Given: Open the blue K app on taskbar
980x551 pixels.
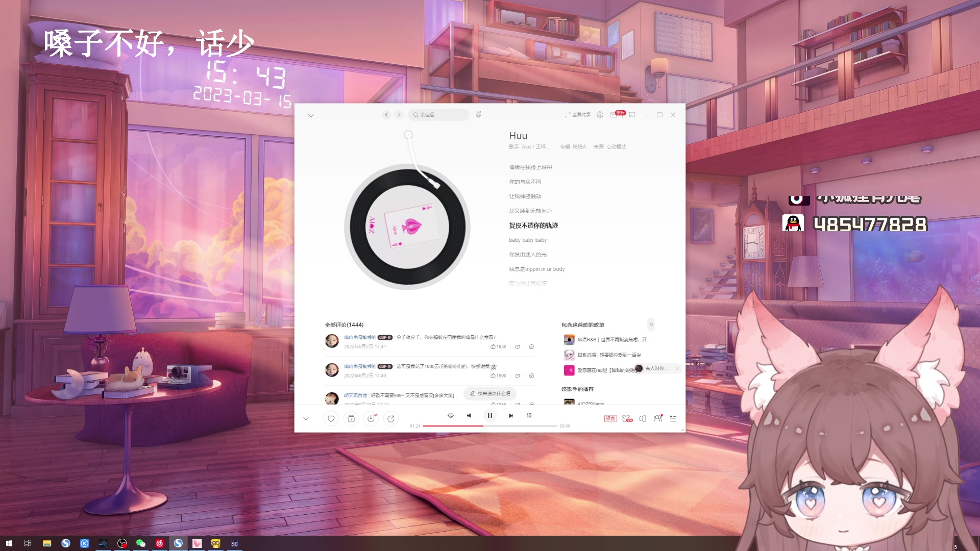Looking at the screenshot, I should click(x=85, y=543).
